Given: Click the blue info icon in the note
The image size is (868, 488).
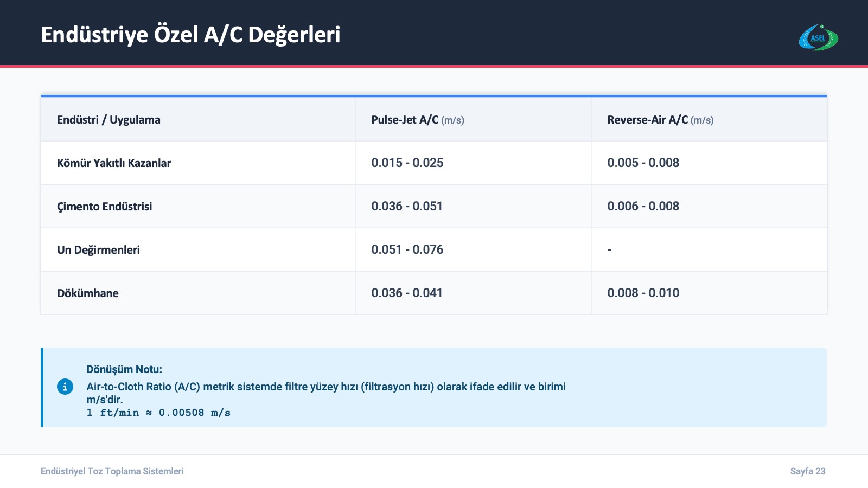Looking at the screenshot, I should pyautogui.click(x=65, y=387).
